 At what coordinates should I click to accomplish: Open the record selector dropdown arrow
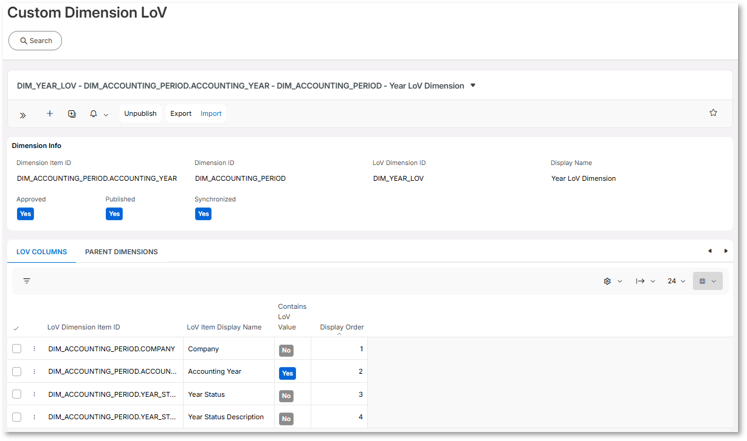[x=473, y=86]
